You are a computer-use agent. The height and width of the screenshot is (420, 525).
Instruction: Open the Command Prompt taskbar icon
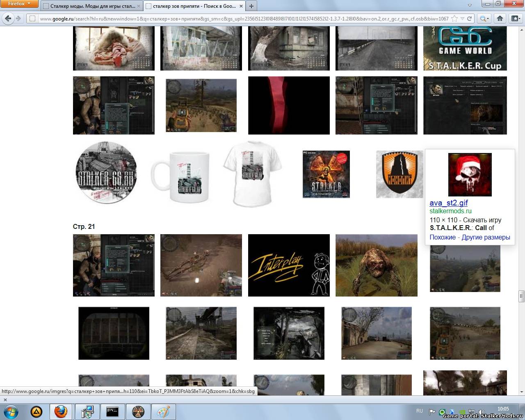pos(112,411)
